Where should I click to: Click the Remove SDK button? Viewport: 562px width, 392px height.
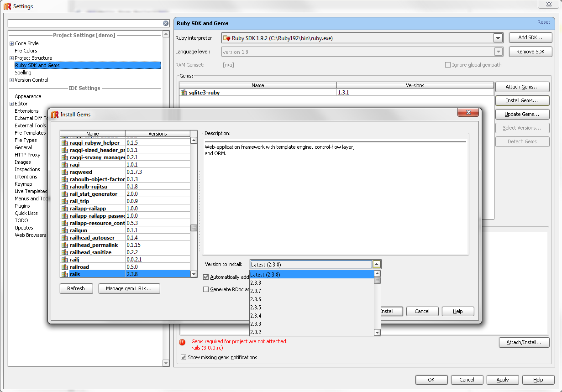530,52
